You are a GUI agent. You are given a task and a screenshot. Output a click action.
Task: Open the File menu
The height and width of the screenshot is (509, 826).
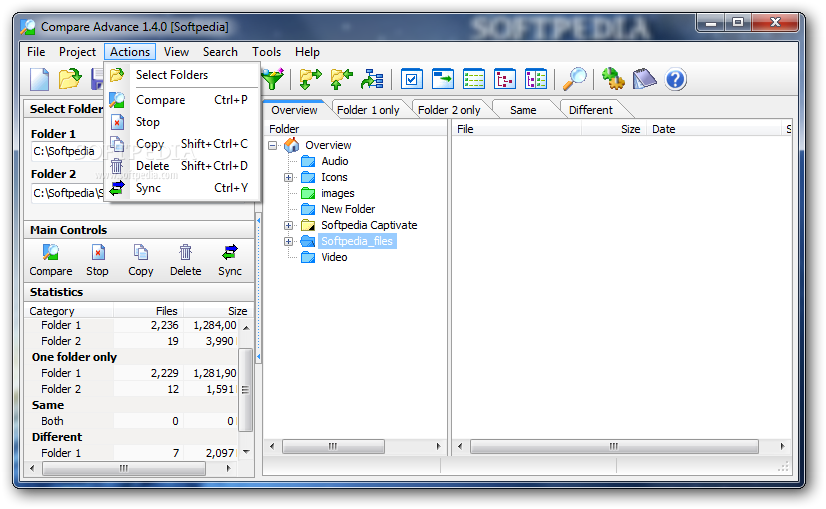point(36,52)
